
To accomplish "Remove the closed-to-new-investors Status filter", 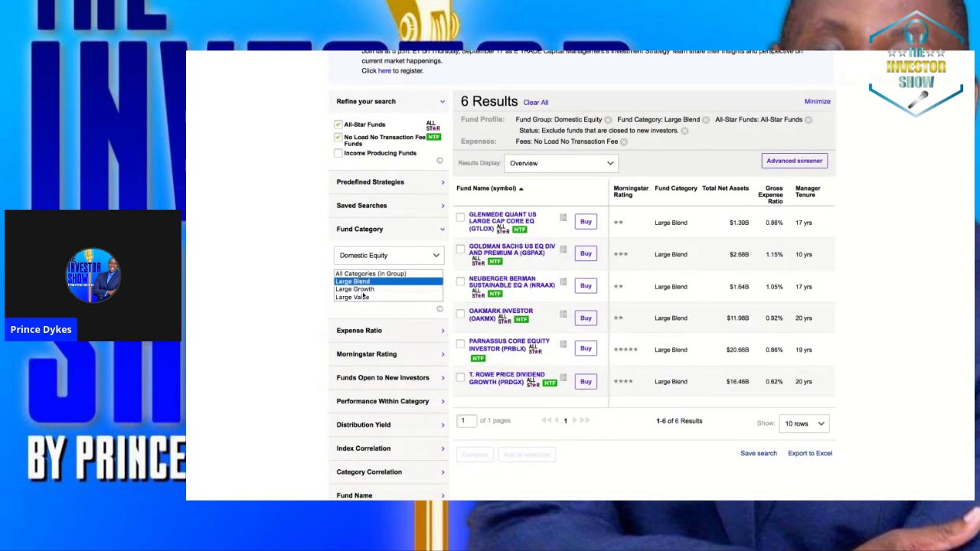I will (x=684, y=131).
